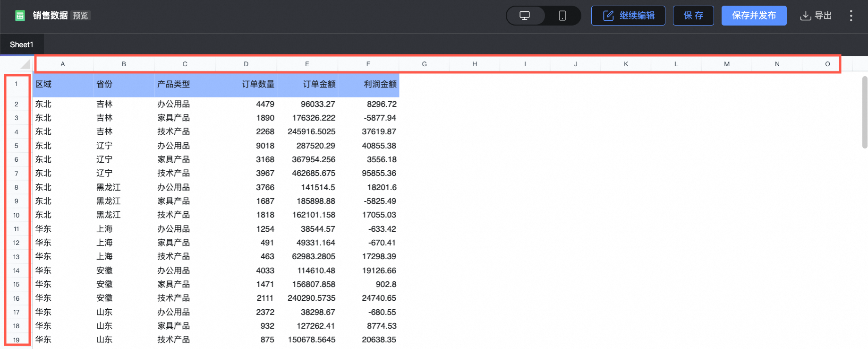Click the 保存 button
868x349 pixels.
pyautogui.click(x=693, y=16)
